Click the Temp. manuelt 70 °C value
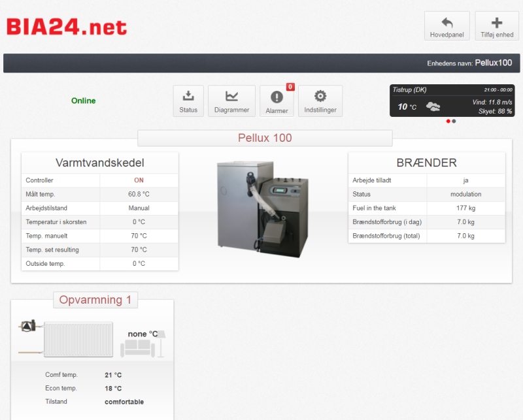Screen dimensions: 523x420 (x=139, y=236)
